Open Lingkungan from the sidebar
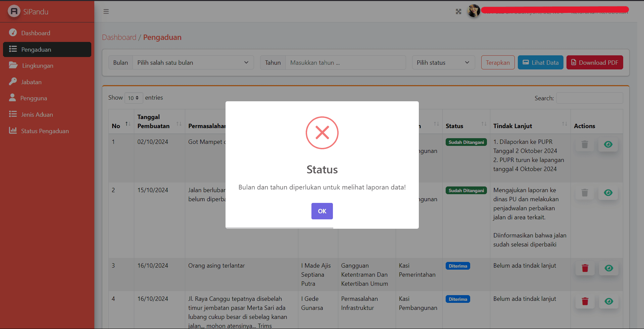This screenshot has height=329, width=644. pos(38,66)
